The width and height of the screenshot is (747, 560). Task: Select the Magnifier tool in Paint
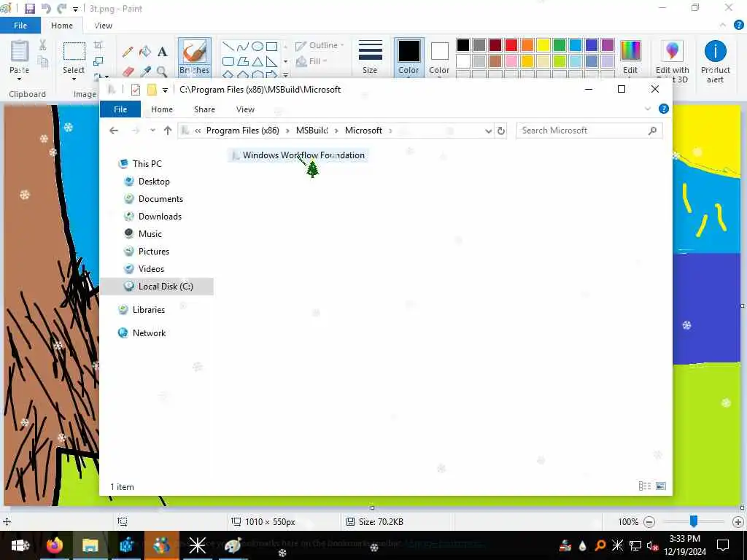click(162, 71)
